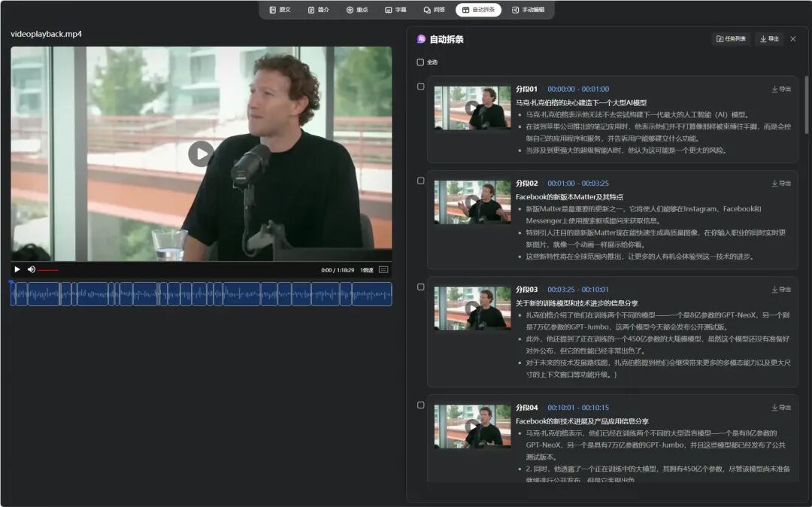This screenshot has width=812, height=507.
Task: Click the top 导出 export button
Action: point(769,39)
